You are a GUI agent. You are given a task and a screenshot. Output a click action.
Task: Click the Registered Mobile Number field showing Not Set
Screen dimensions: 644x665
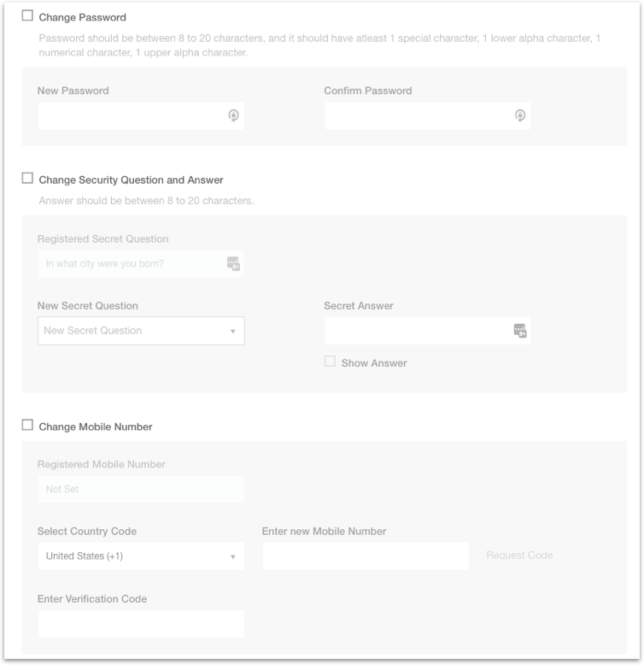click(x=141, y=489)
